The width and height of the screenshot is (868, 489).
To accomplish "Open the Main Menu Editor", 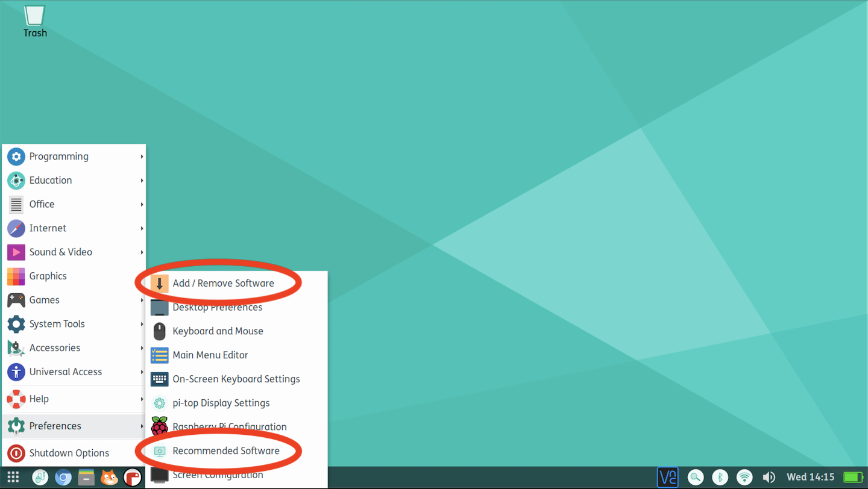I will click(209, 355).
